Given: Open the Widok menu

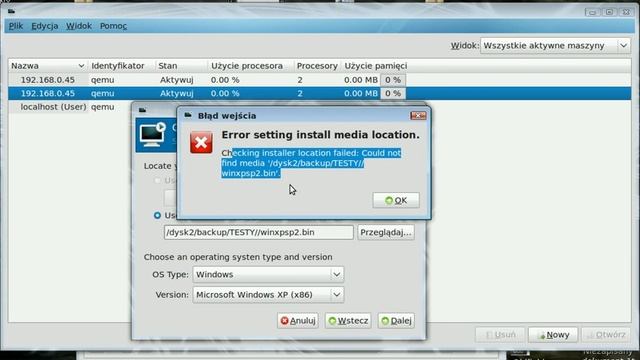Looking at the screenshot, I should coord(79,26).
